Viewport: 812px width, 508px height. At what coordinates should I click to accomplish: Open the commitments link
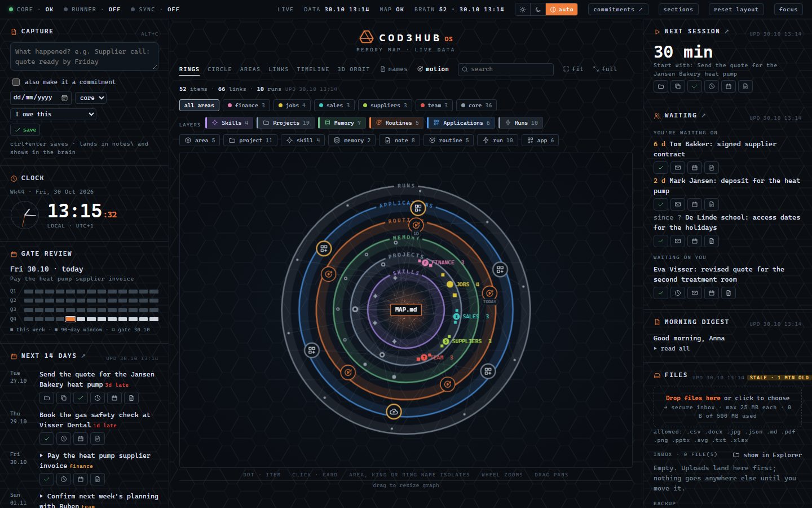click(618, 10)
